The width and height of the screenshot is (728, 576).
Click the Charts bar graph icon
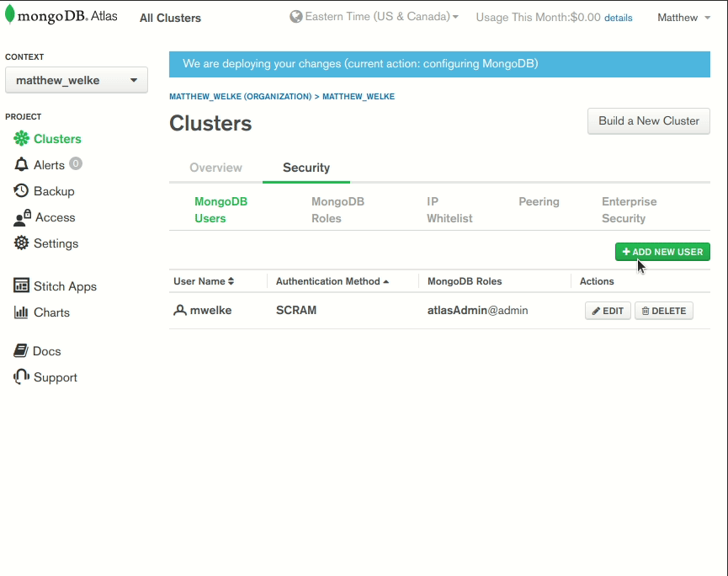click(21, 312)
